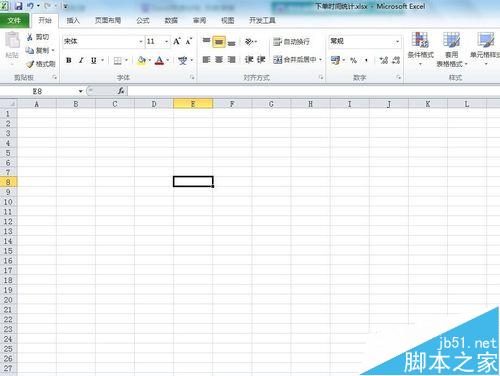The image size is (500, 376).
Task: Switch to the View tab
Action: tap(228, 21)
